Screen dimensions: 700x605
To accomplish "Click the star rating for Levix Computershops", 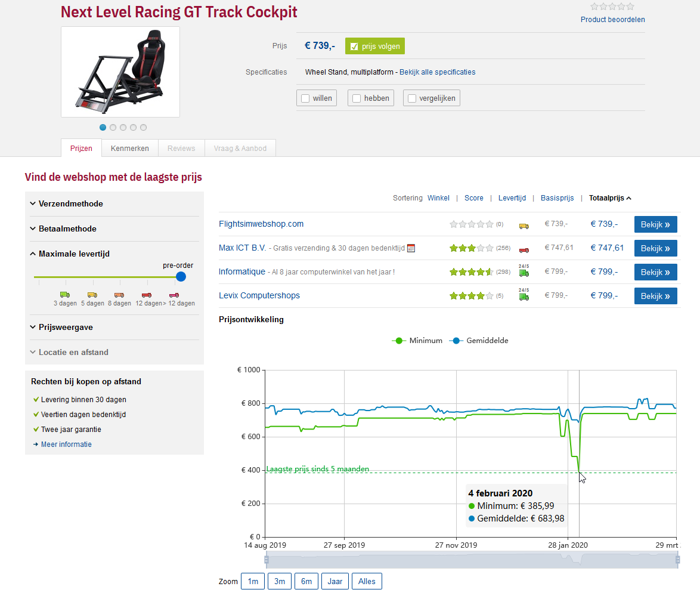I will click(471, 296).
